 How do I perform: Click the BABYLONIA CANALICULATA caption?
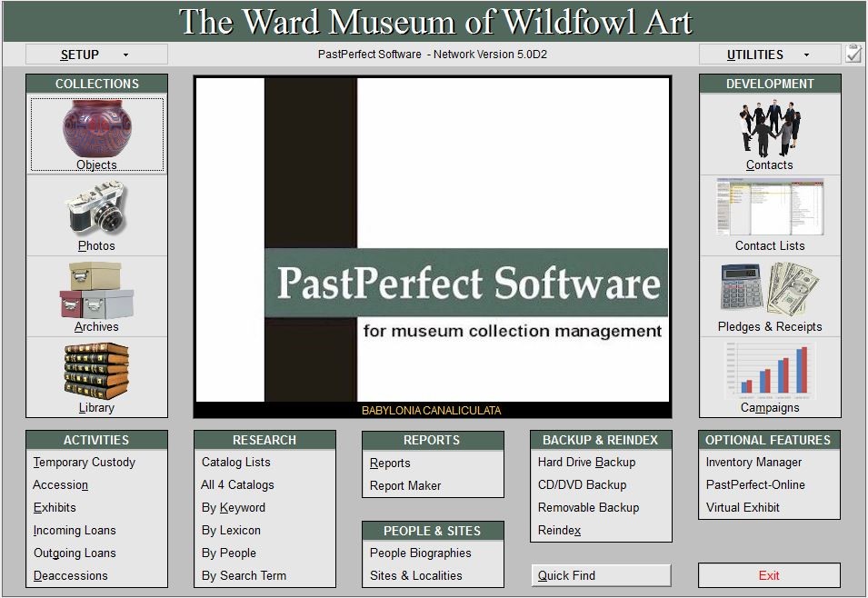coord(431,410)
